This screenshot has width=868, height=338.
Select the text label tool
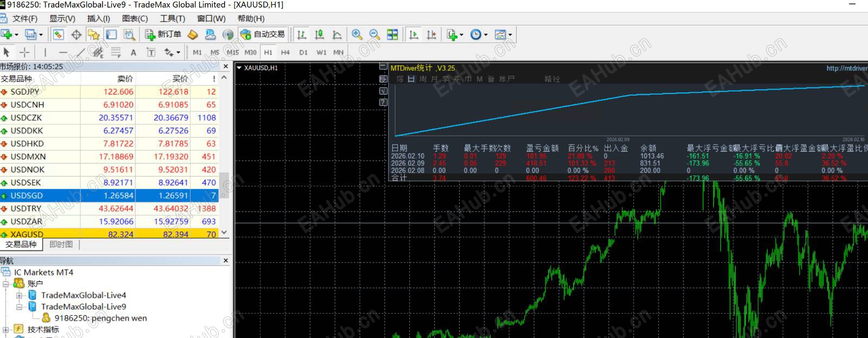coord(151,52)
